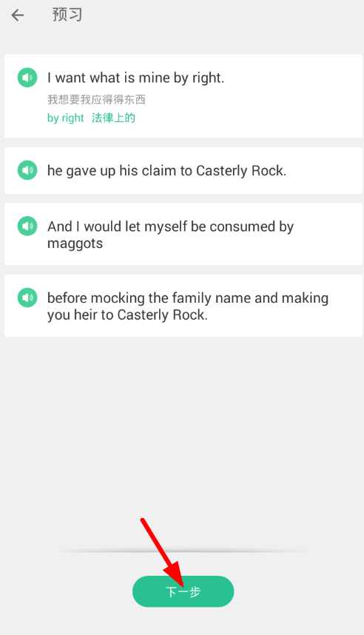Image resolution: width=364 pixels, height=635 pixels.
Task: Open the "he gave up his claim" card
Action: click(183, 170)
